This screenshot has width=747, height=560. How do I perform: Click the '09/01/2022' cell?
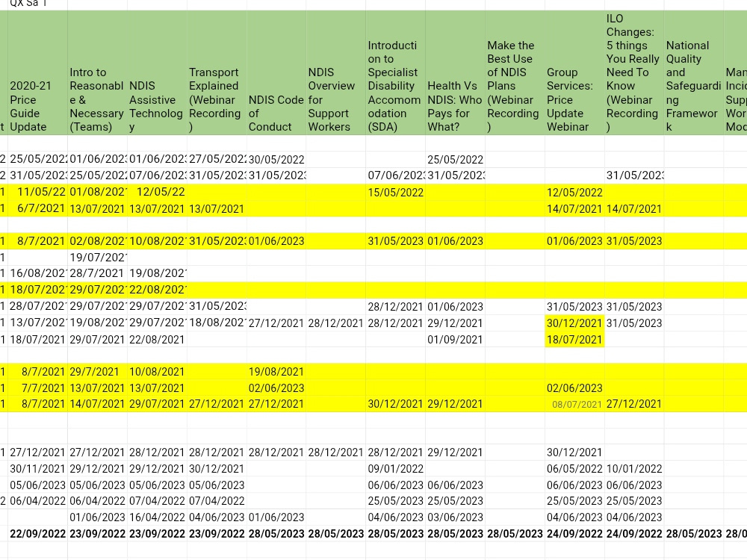(x=395, y=469)
